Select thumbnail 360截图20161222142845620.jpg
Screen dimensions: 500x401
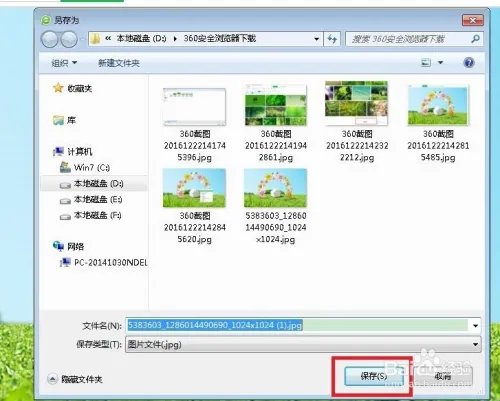click(x=195, y=188)
